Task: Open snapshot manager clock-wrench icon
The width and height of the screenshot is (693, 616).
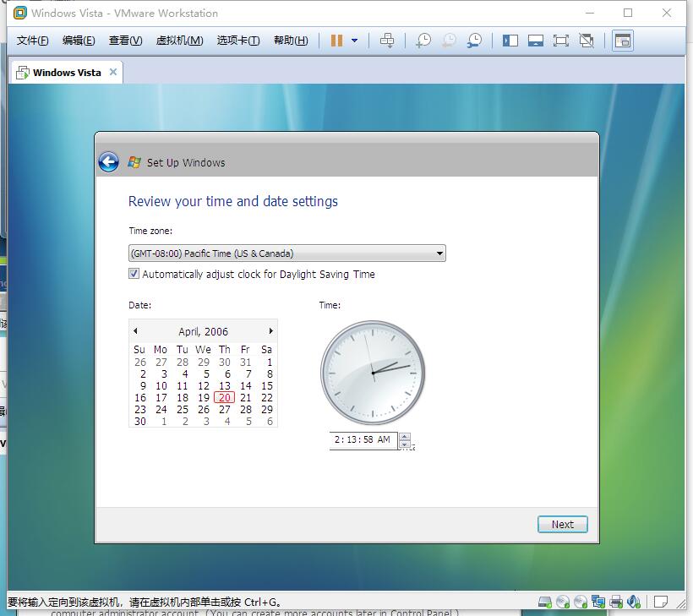Action: pos(475,41)
